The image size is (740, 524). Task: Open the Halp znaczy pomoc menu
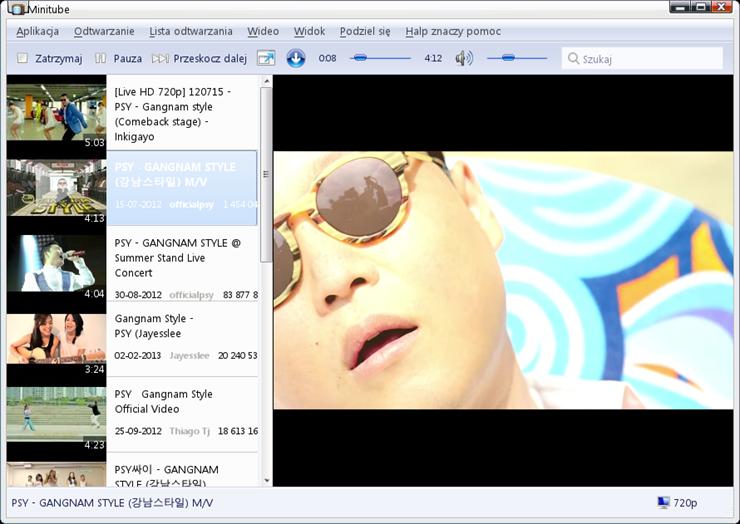(x=453, y=32)
